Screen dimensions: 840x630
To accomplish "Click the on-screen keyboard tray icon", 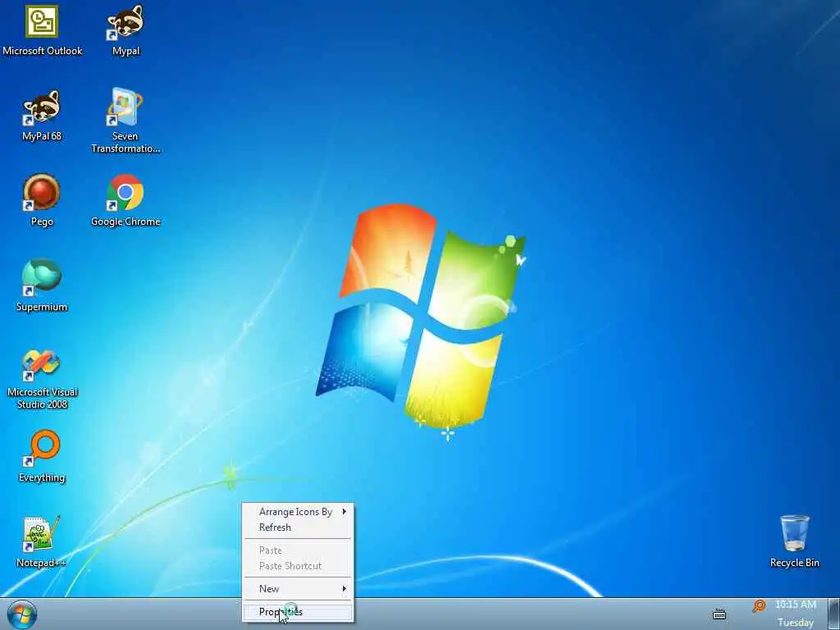I will [719, 614].
